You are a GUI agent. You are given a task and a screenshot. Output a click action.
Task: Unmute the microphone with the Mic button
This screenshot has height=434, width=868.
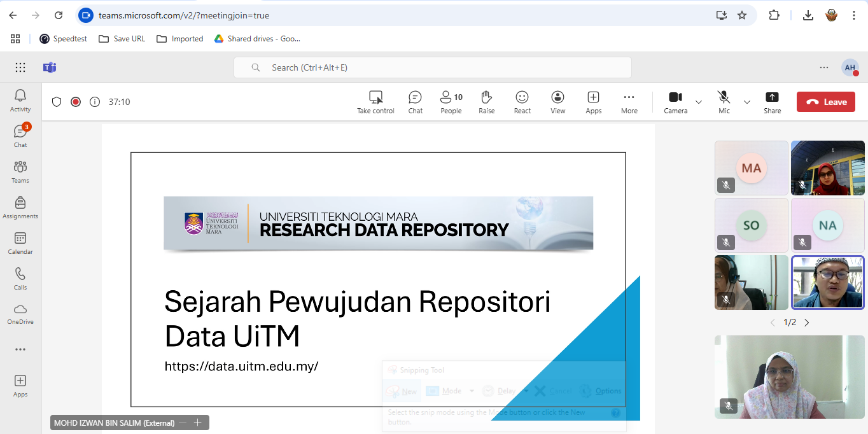point(724,102)
